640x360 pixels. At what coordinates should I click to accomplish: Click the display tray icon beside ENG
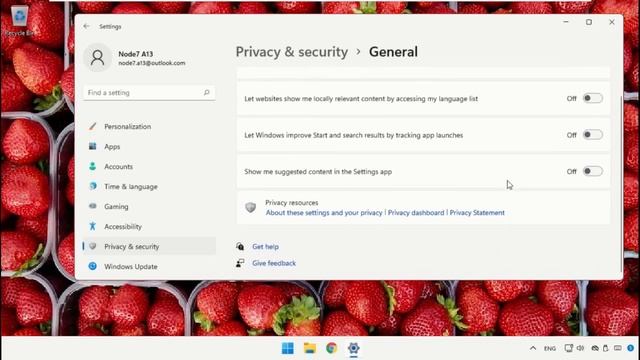[x=569, y=348]
